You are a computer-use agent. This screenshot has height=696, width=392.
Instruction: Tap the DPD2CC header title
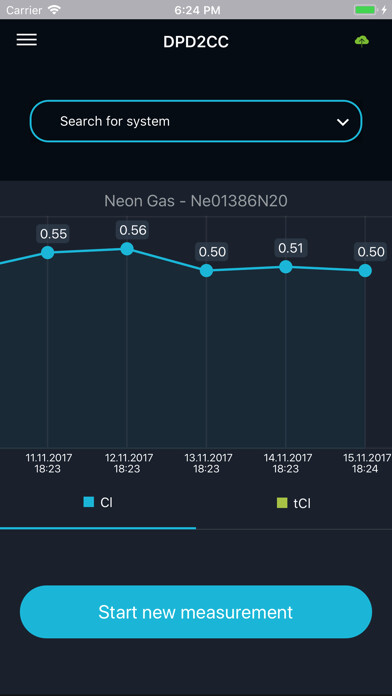pos(196,42)
